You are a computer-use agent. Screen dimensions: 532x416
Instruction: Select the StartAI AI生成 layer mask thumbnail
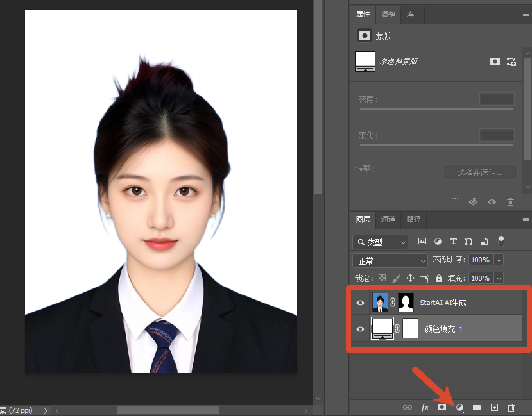(x=406, y=302)
